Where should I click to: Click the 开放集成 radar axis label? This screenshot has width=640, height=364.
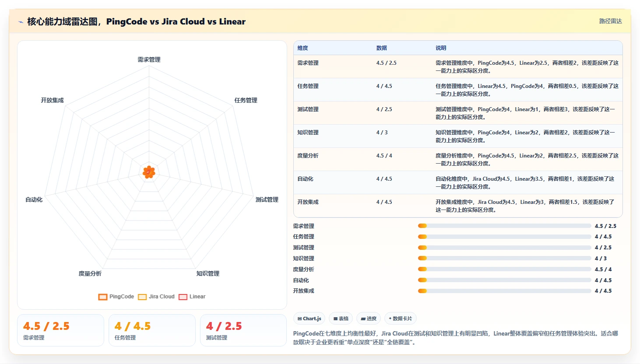click(53, 100)
